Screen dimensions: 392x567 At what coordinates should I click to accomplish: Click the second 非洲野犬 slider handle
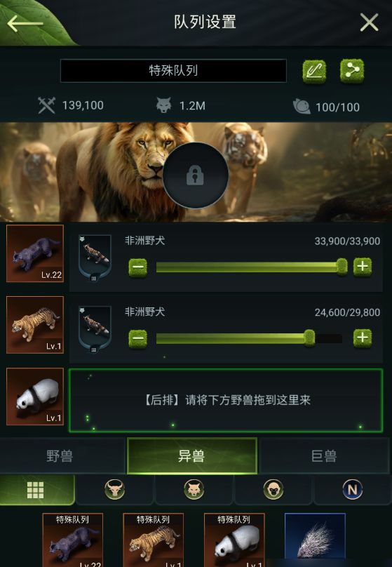(309, 338)
